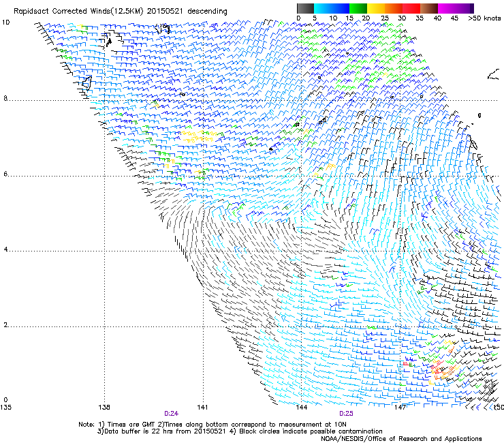Viewport: 504px width, 443px height.
Task: Click the orange 25-30 knots legend swatch
Action: pos(394,8)
